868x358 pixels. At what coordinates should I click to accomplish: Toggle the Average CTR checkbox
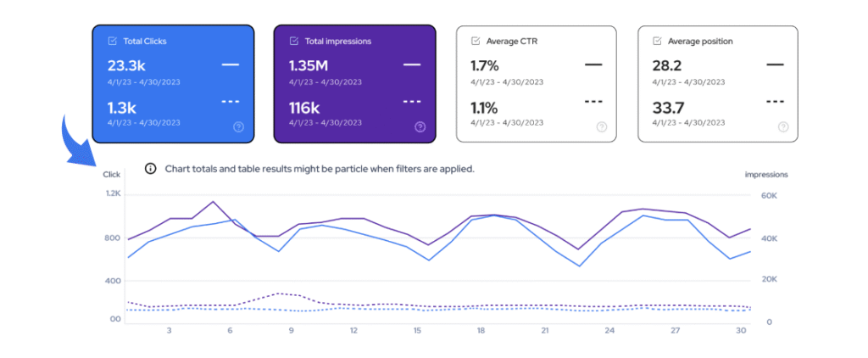[476, 41]
